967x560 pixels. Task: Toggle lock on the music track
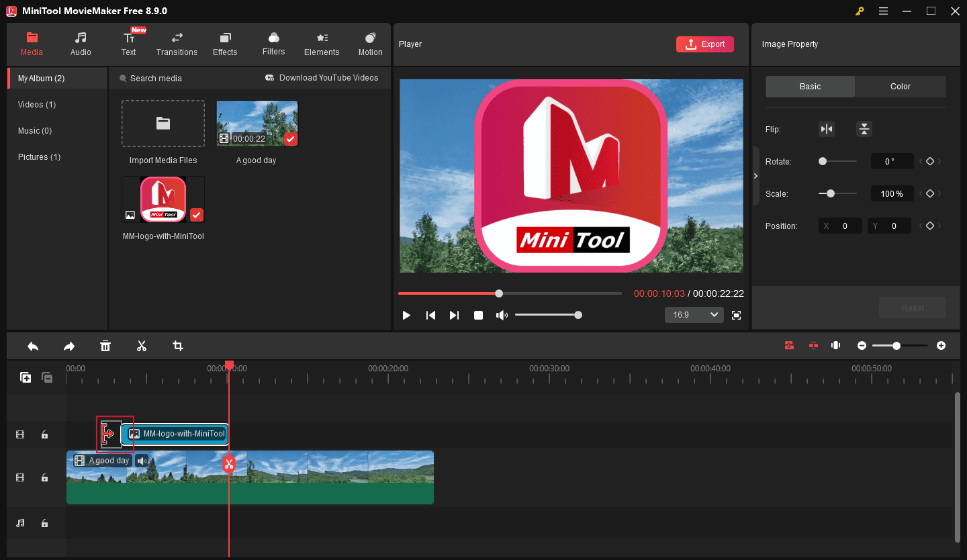(44, 523)
